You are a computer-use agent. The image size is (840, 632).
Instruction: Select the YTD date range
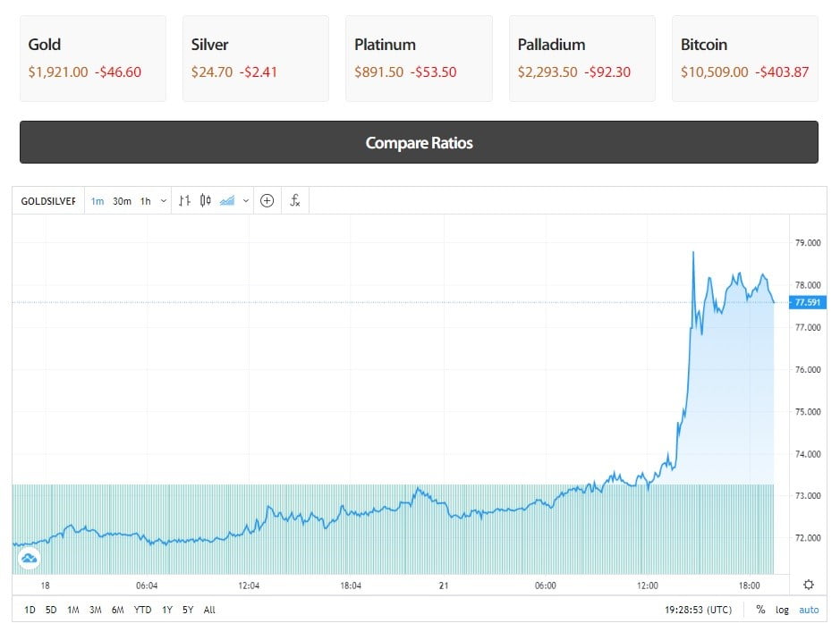[x=142, y=610]
